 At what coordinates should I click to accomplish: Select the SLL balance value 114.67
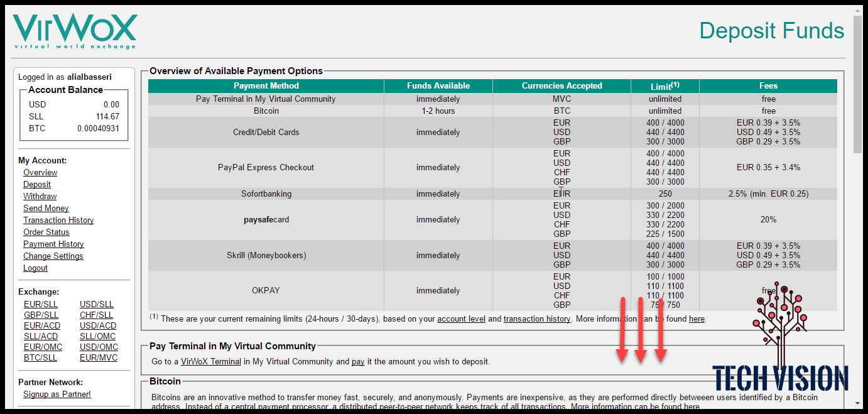pyautogui.click(x=107, y=117)
